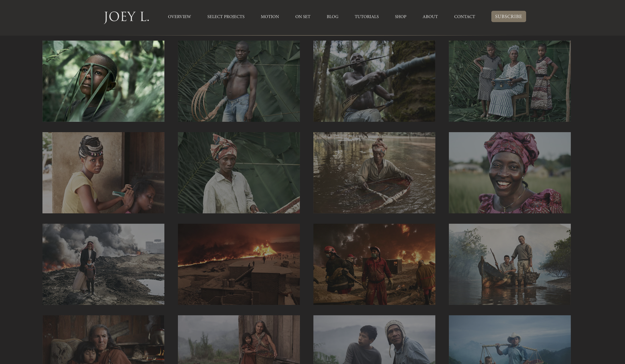Visit the Shop link
This screenshot has height=364, width=625.
tap(400, 17)
